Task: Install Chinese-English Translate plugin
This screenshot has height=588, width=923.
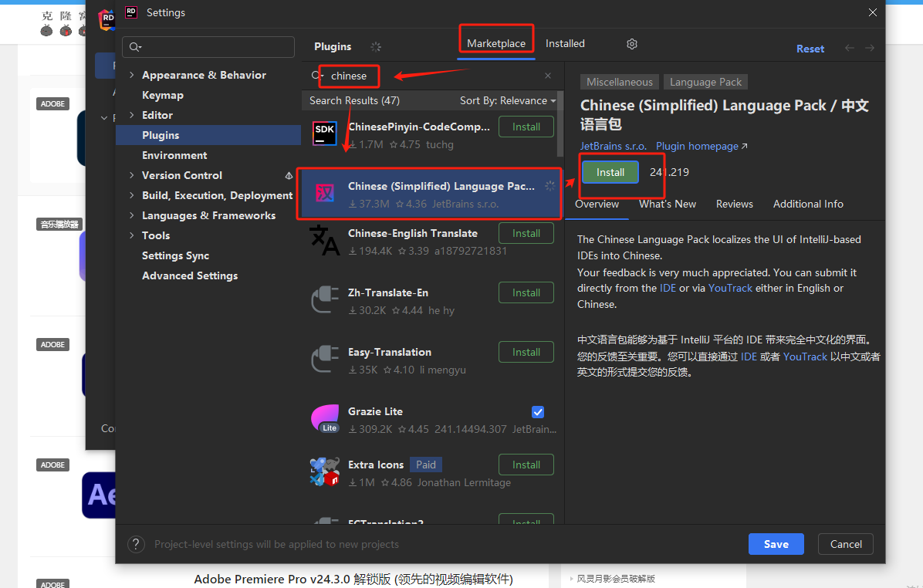Action: (526, 234)
